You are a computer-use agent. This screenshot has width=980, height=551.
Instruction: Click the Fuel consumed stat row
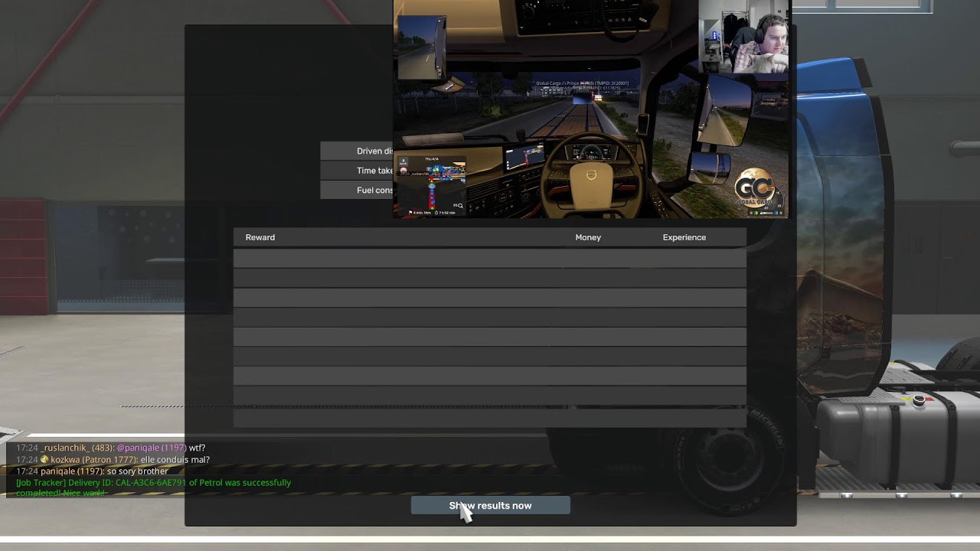(357, 190)
